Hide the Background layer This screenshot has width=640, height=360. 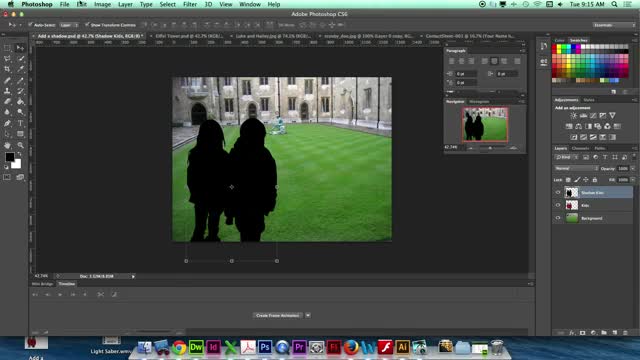click(x=558, y=218)
